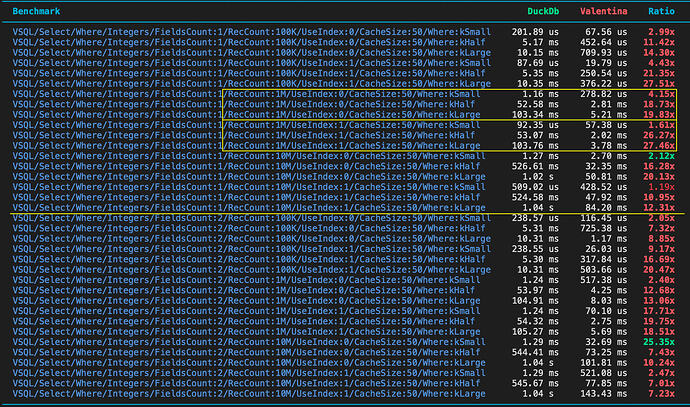
Task: Click benchmark FieldsCount:2 RecCount:10M UseIndex:1 Where:kLarge
Action: pos(249,394)
